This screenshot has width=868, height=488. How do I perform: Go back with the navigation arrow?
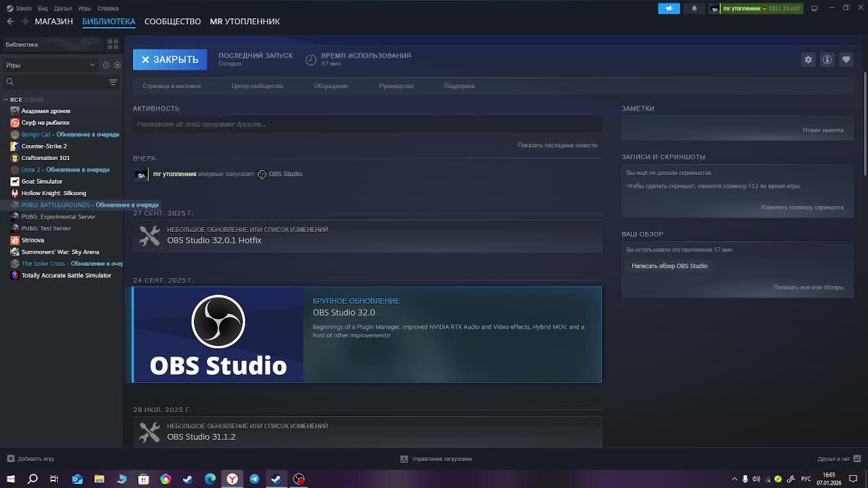pos(10,22)
